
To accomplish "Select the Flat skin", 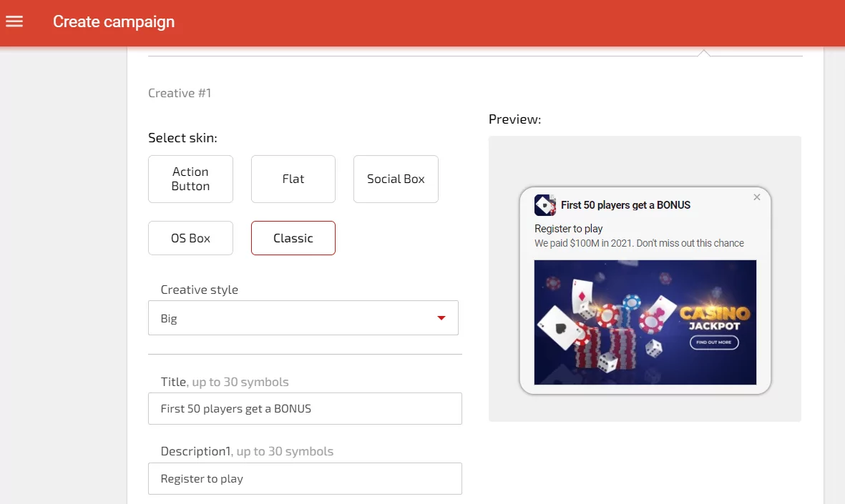I will tap(293, 179).
